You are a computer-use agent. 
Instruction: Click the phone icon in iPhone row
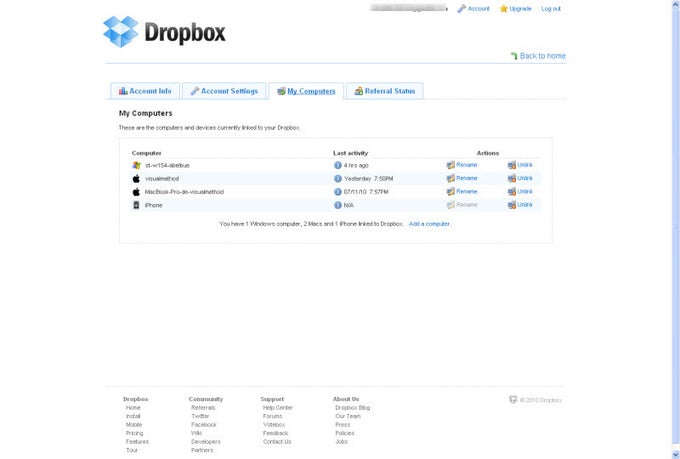point(136,205)
